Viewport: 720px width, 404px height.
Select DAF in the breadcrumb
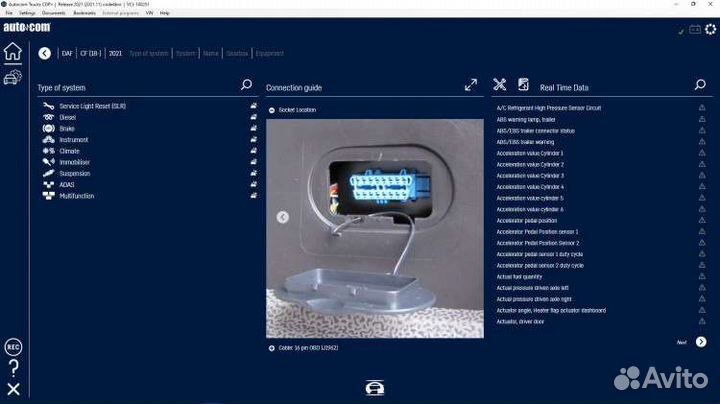tap(67, 53)
